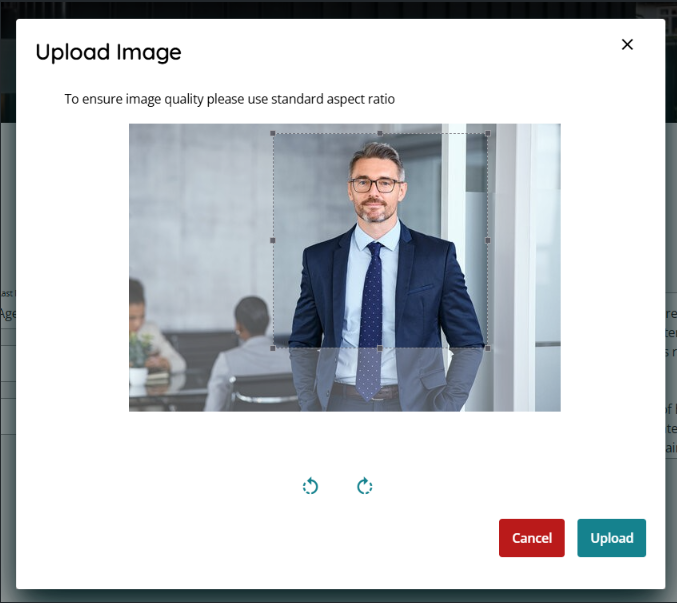
Task: Rotate the image clockwise
Action: (x=365, y=486)
